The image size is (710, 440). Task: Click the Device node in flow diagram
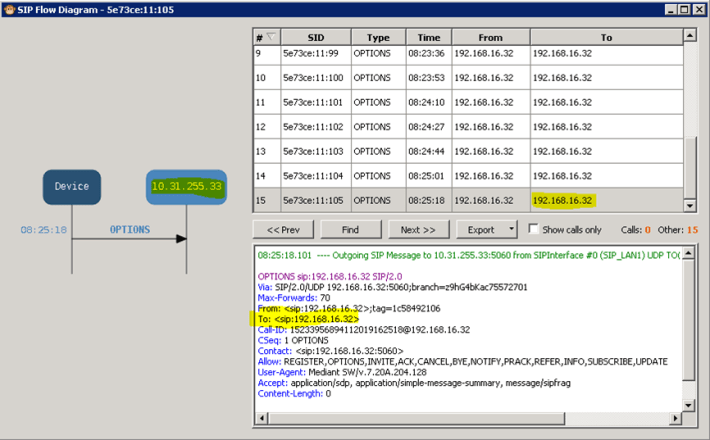(x=72, y=186)
